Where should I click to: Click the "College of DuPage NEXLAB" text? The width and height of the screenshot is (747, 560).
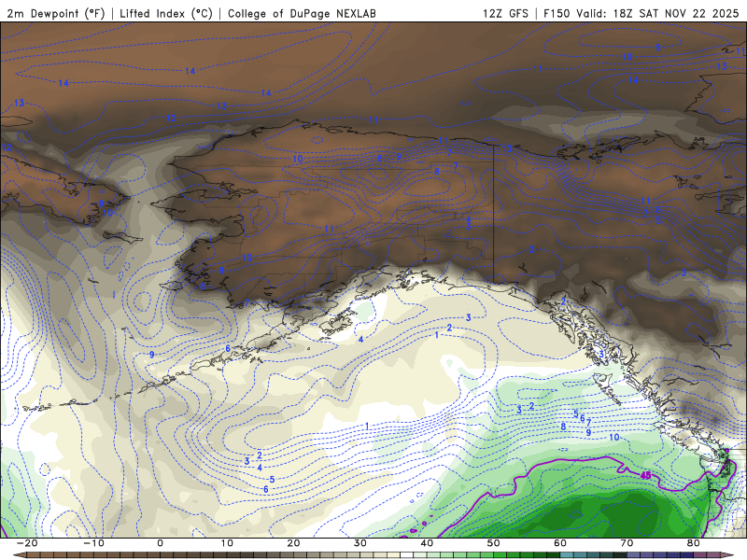click(x=302, y=13)
